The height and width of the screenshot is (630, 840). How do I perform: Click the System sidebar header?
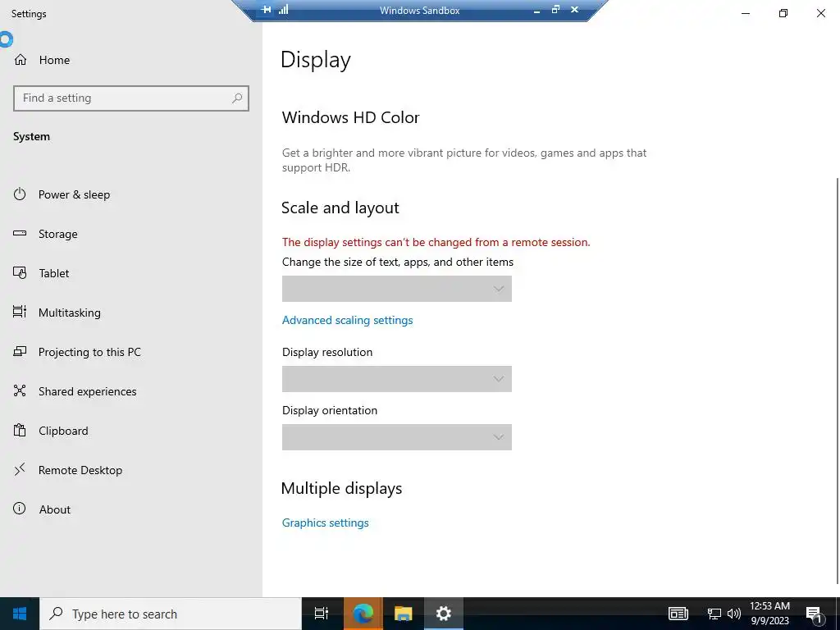point(32,137)
